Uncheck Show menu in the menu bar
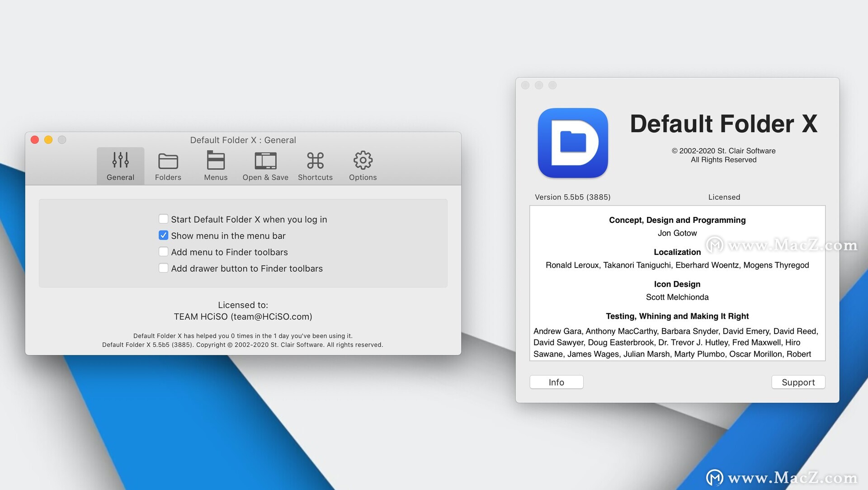 pos(163,236)
